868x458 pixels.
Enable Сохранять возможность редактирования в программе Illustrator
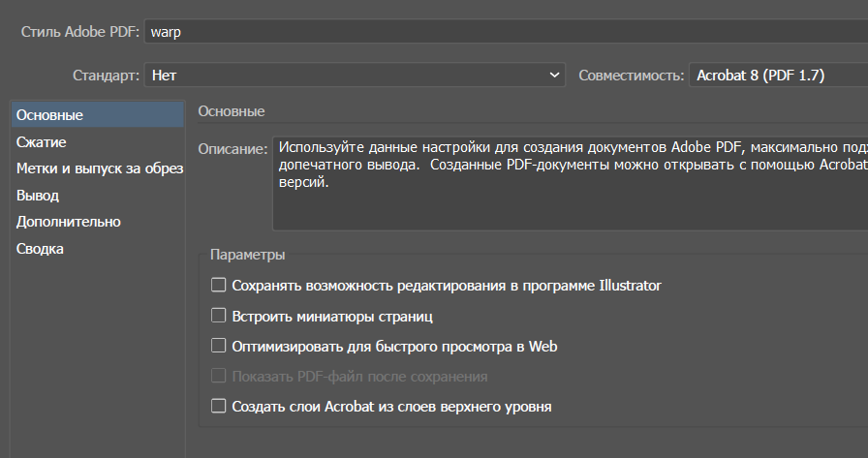[219, 286]
